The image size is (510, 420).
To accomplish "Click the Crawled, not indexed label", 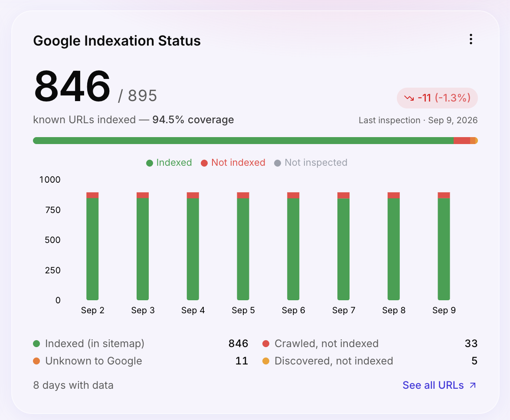I will (x=327, y=344).
